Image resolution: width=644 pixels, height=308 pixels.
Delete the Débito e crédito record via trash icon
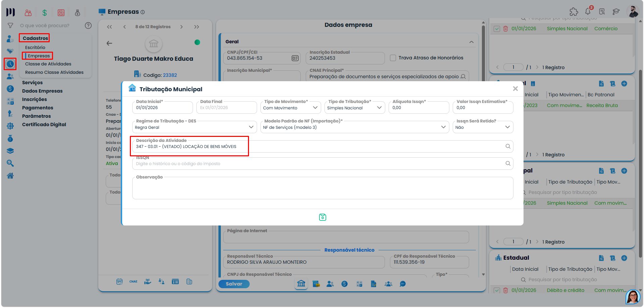pos(505,291)
